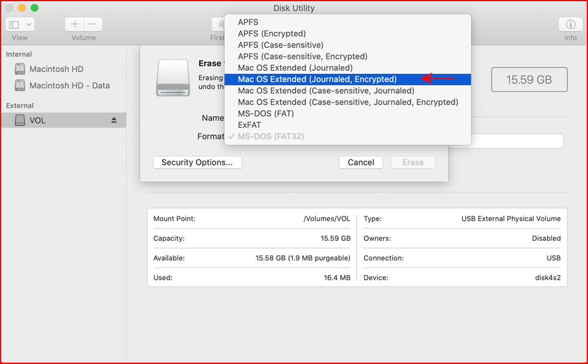Click the 16.4 MB used value

point(337,278)
